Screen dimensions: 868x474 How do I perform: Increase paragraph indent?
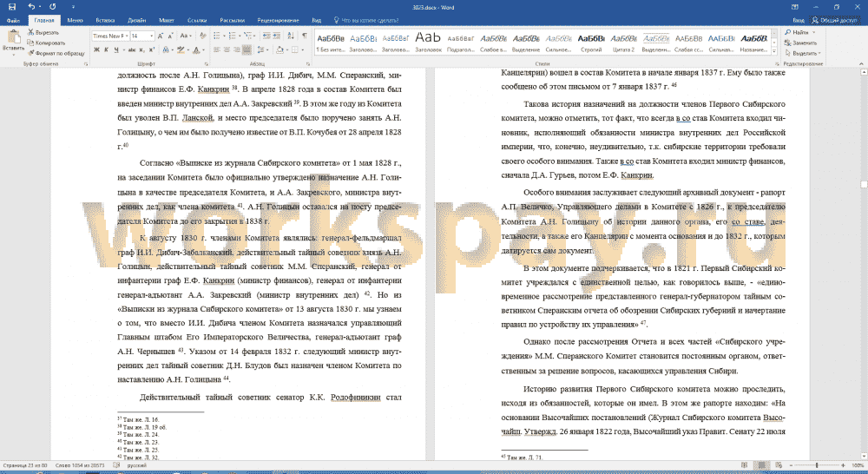tap(277, 36)
